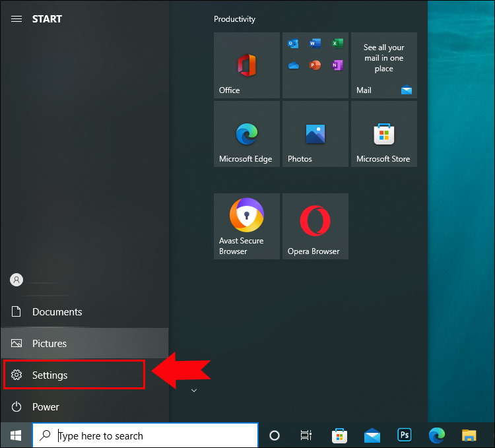This screenshot has height=448, width=495.
Task: Open the Photos tile
Action: 315,134
